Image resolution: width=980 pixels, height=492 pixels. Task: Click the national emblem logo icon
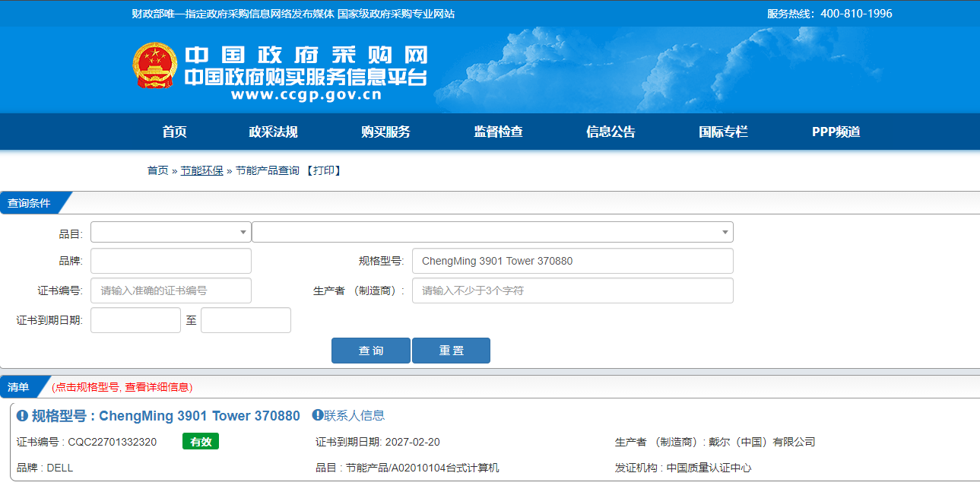click(154, 65)
